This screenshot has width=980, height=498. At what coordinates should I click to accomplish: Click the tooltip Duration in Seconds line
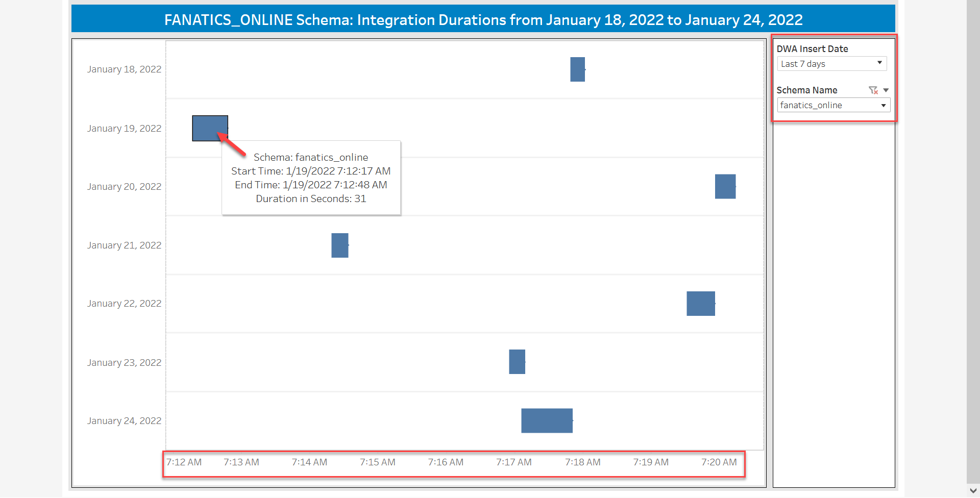(x=311, y=199)
